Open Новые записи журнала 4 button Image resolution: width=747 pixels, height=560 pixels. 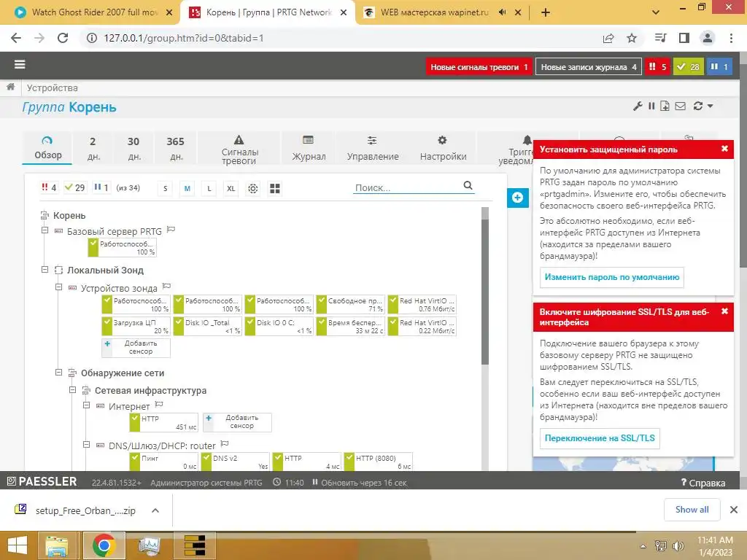click(x=589, y=66)
